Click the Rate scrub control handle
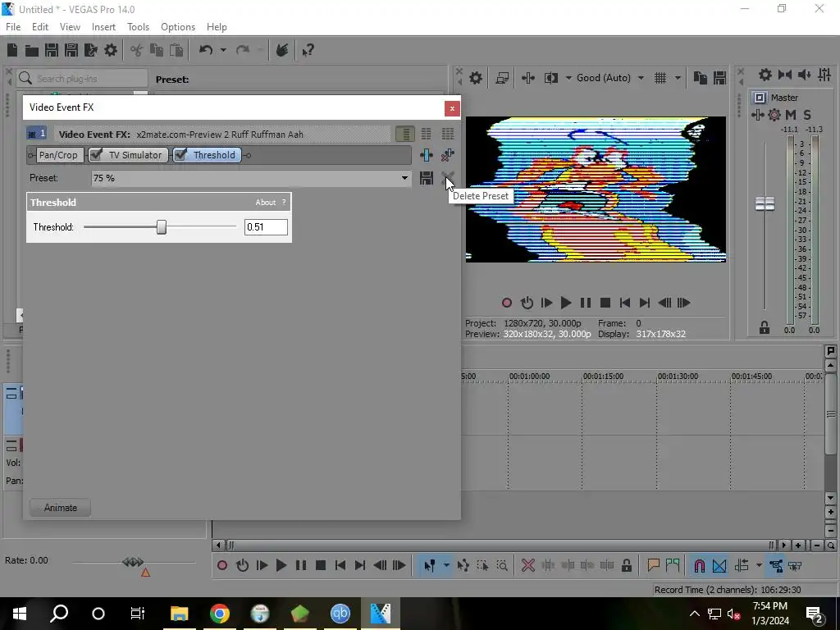The width and height of the screenshot is (840, 630). point(133,562)
